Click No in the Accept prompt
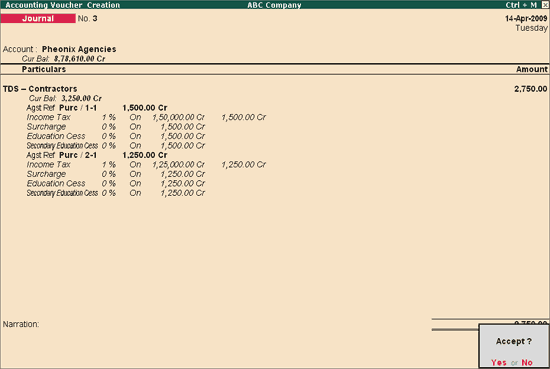 coord(527,362)
